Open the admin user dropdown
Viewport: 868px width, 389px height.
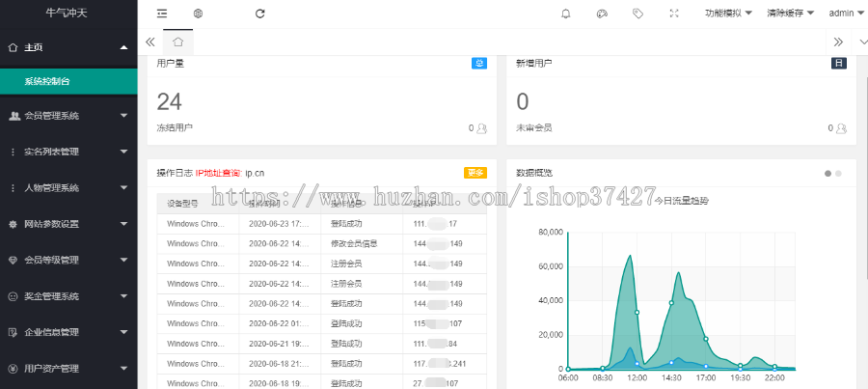click(846, 14)
